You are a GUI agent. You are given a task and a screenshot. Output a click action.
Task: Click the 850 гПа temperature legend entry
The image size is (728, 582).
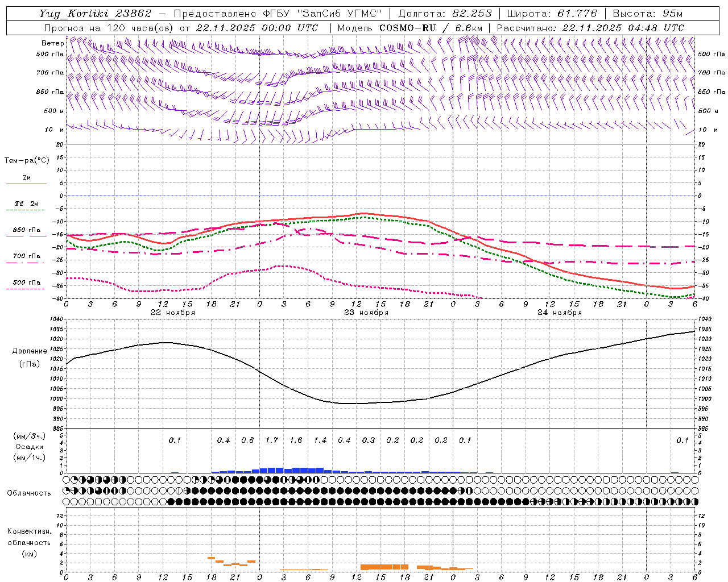point(26,230)
